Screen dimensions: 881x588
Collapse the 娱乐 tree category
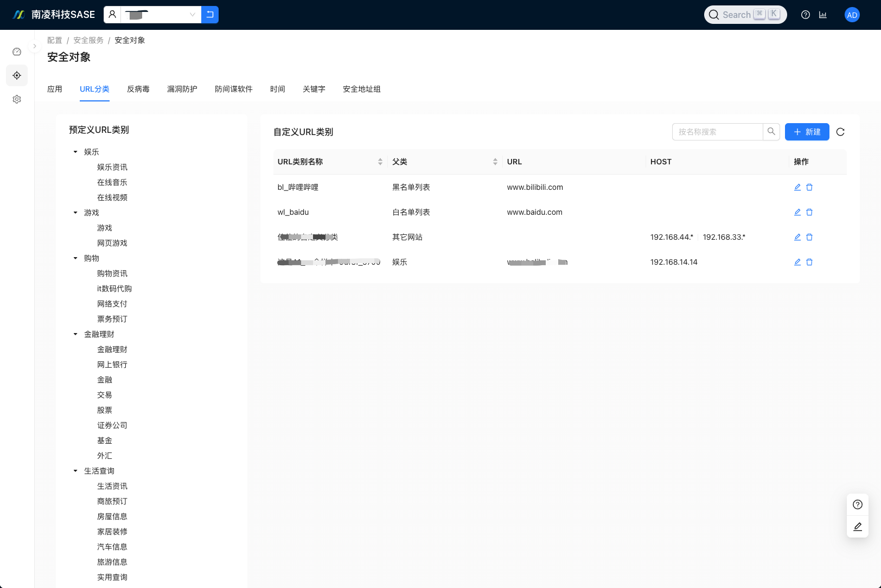click(x=75, y=152)
